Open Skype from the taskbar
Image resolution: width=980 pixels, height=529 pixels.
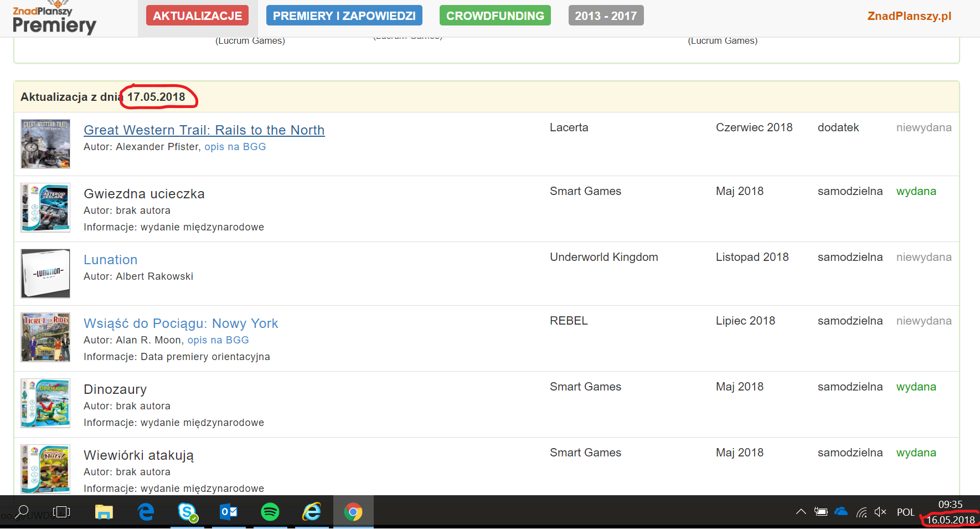coord(188,512)
